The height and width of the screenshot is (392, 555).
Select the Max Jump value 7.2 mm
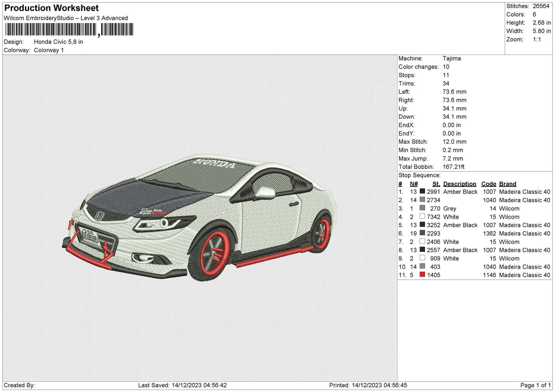tap(453, 158)
